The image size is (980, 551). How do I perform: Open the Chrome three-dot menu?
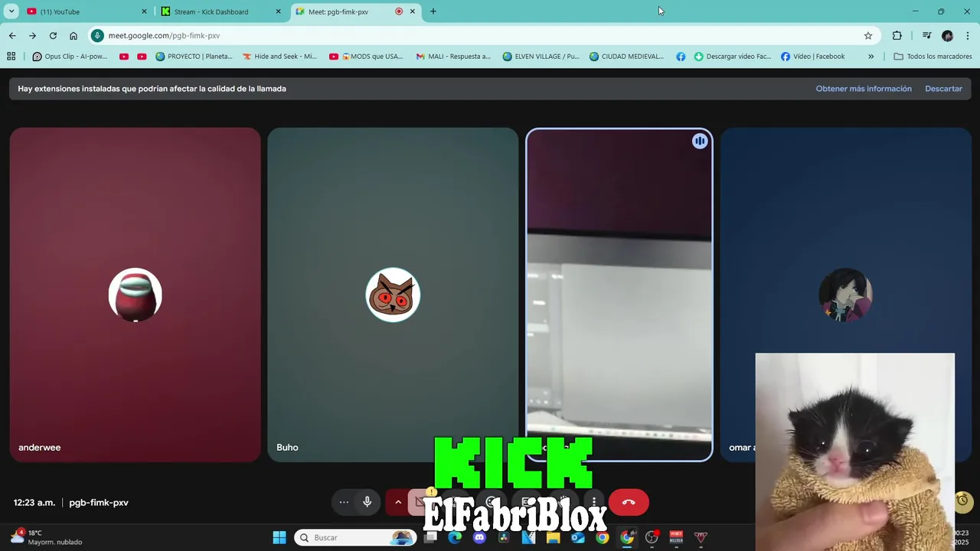(x=968, y=35)
